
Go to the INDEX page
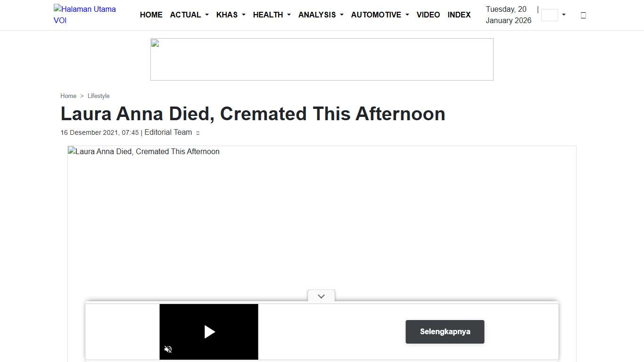tap(459, 15)
